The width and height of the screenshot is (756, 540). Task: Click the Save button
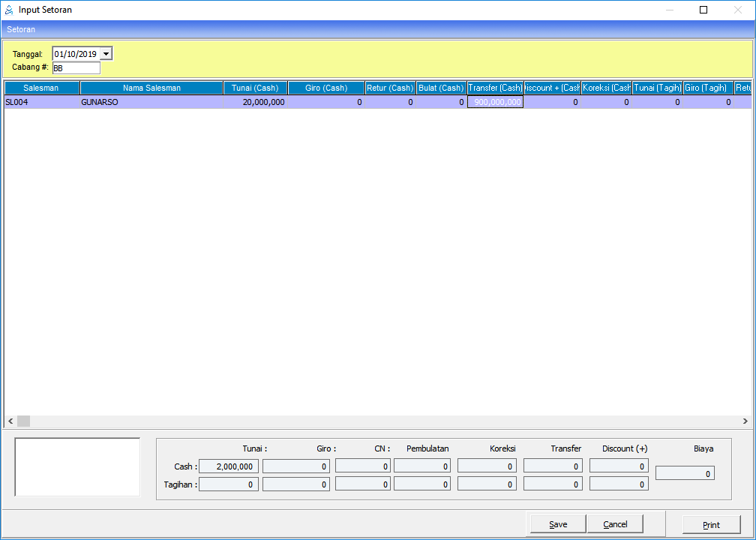click(x=557, y=524)
